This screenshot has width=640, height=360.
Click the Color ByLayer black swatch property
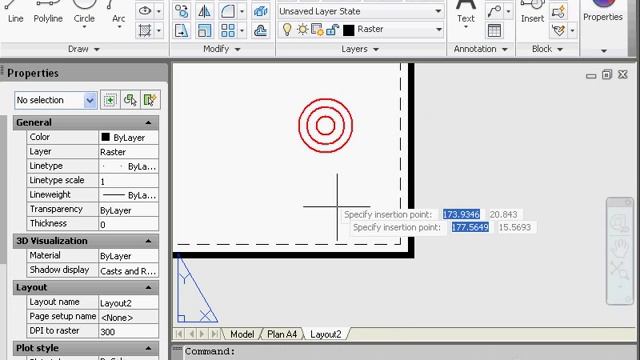pos(105,137)
